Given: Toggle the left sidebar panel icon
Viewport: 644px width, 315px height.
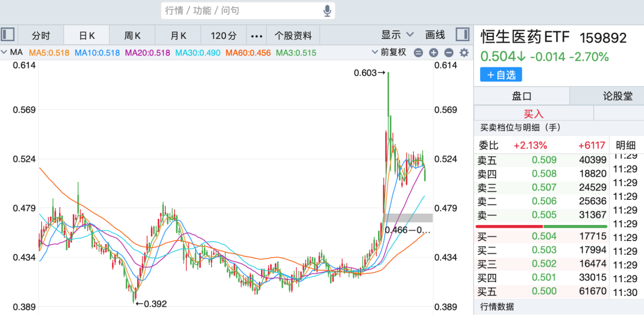Looking at the screenshot, I should [7, 35].
